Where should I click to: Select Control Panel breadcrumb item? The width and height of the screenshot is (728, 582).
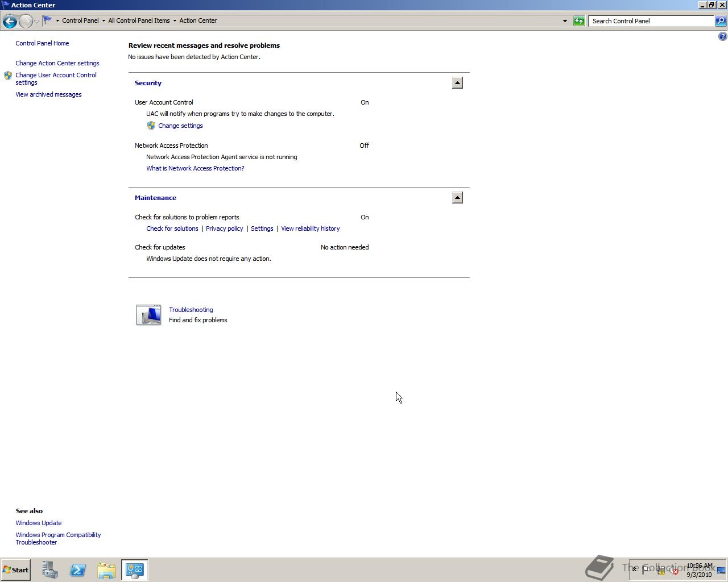coord(80,20)
